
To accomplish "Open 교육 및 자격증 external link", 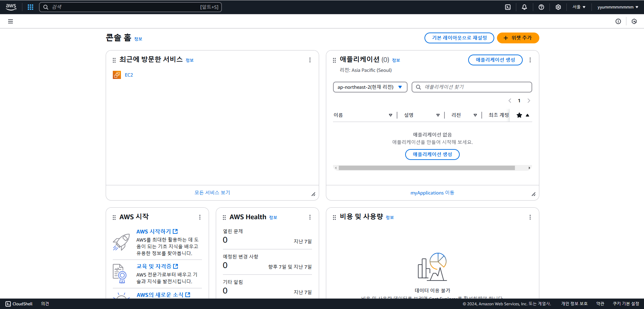I will tap(157, 266).
